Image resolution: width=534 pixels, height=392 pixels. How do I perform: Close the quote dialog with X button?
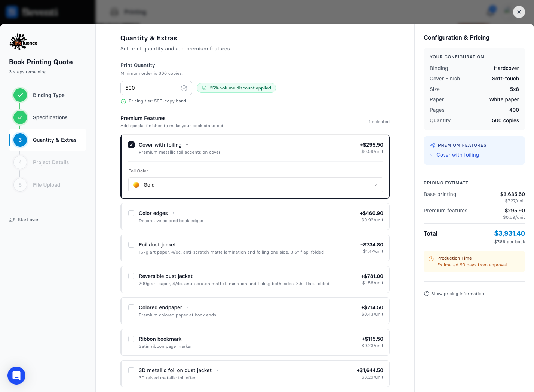(x=519, y=12)
